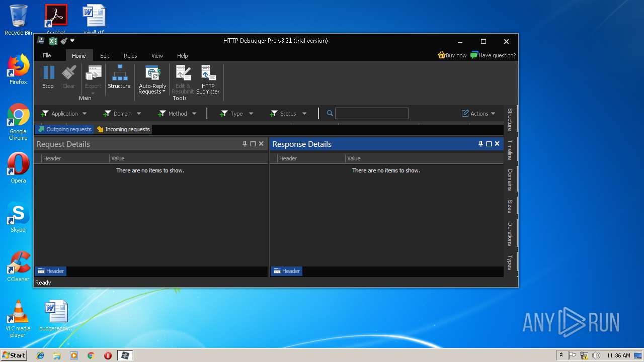Open Chrome from the taskbar
644x362 pixels.
tap(91, 355)
